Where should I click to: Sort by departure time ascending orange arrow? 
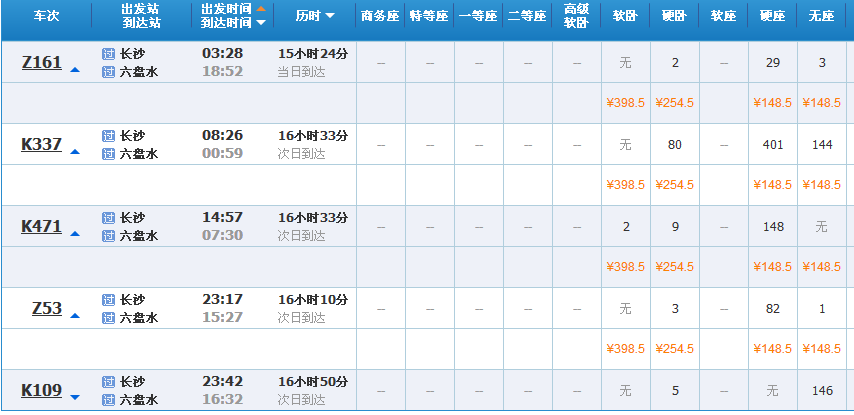261,9
